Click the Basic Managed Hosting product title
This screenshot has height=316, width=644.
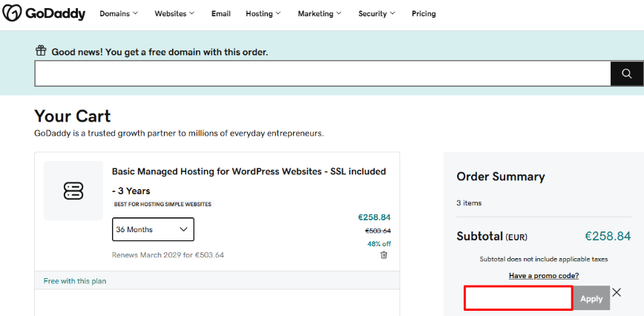click(x=249, y=181)
